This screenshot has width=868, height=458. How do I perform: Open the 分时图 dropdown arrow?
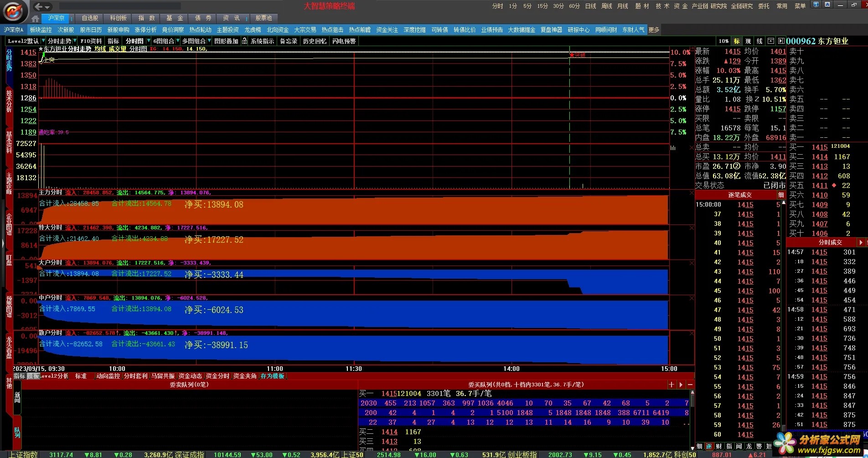coord(148,41)
